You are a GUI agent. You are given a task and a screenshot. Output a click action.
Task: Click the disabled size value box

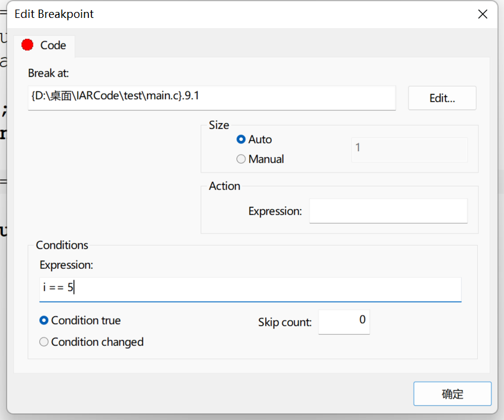[410, 150]
